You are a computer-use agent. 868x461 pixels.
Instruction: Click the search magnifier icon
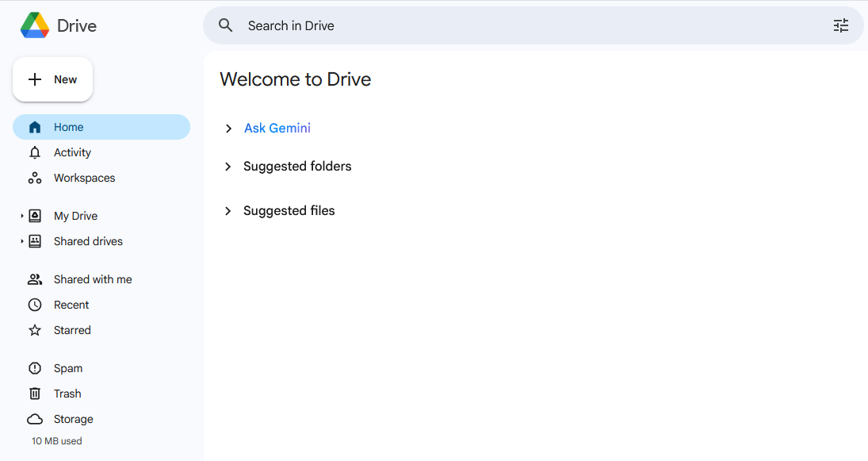coord(226,25)
